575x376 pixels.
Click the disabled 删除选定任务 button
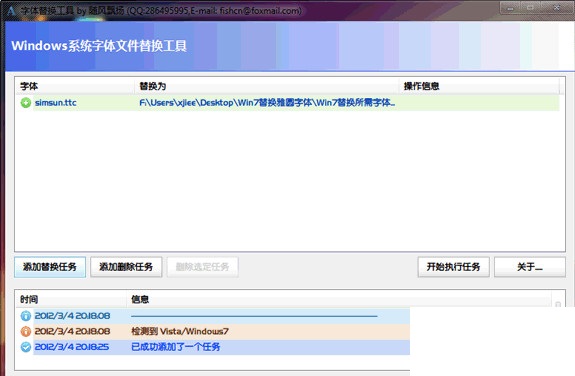202,267
